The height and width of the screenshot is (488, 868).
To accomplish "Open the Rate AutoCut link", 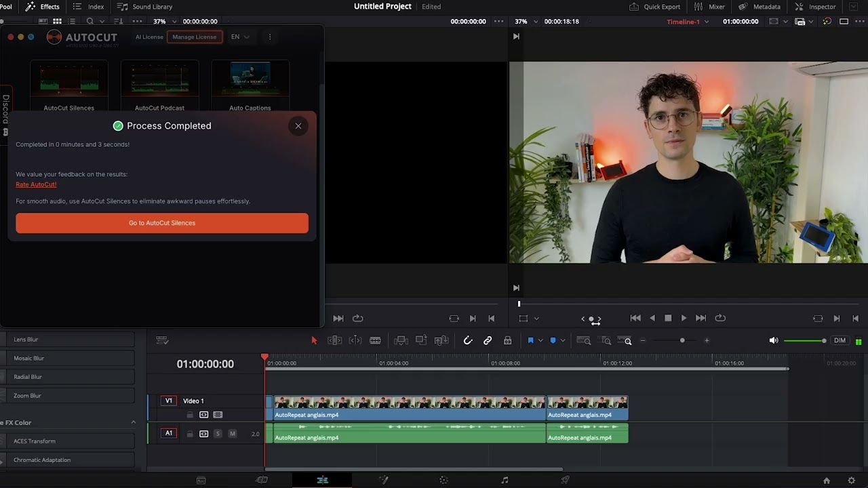I will (x=36, y=184).
